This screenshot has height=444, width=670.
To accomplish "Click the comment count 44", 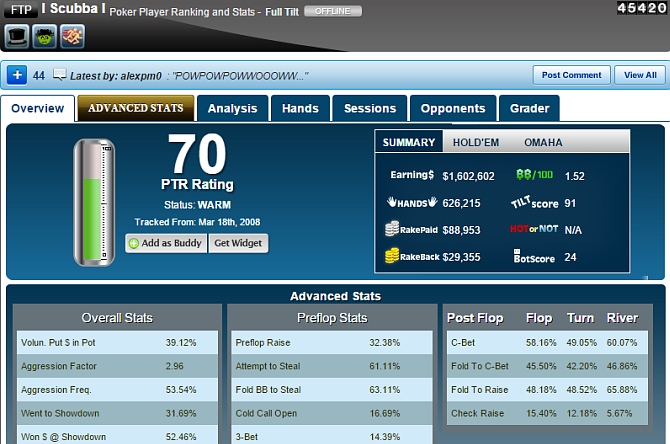I will (x=39, y=76).
